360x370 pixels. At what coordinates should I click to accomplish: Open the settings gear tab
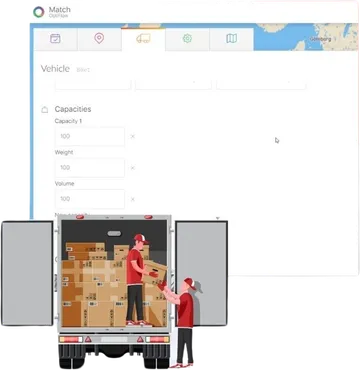tap(187, 39)
